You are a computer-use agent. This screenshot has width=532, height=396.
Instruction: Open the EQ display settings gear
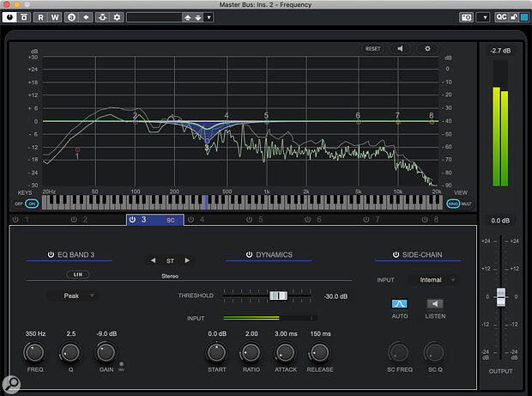[426, 49]
